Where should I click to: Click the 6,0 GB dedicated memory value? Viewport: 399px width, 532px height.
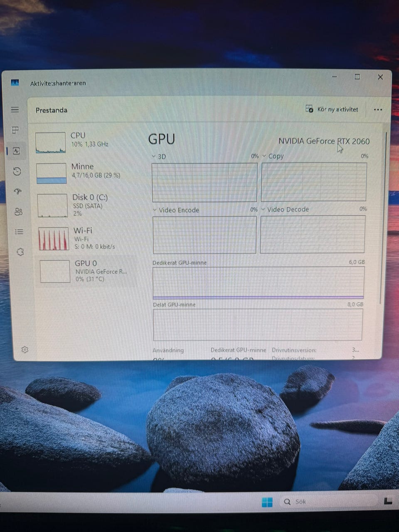pos(357,262)
